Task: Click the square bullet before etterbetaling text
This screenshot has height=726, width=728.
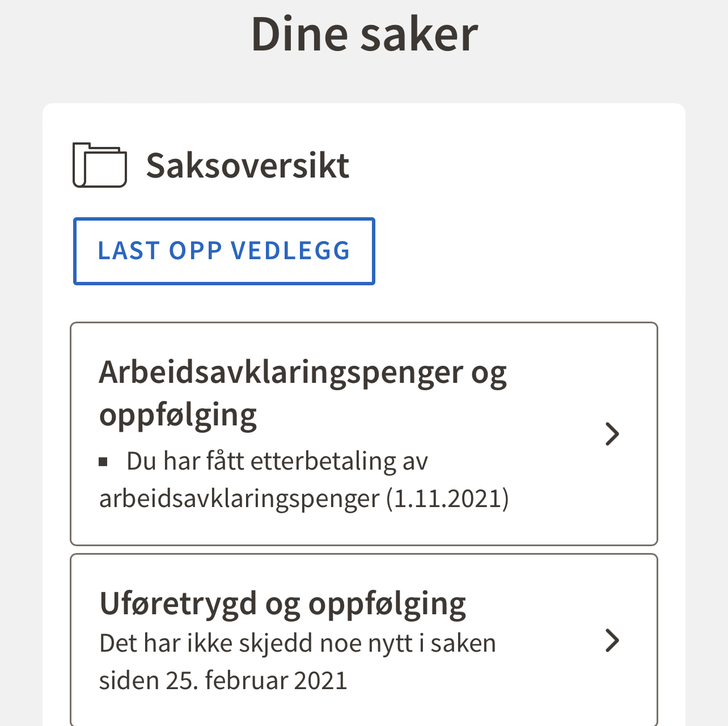Action: 103,462
